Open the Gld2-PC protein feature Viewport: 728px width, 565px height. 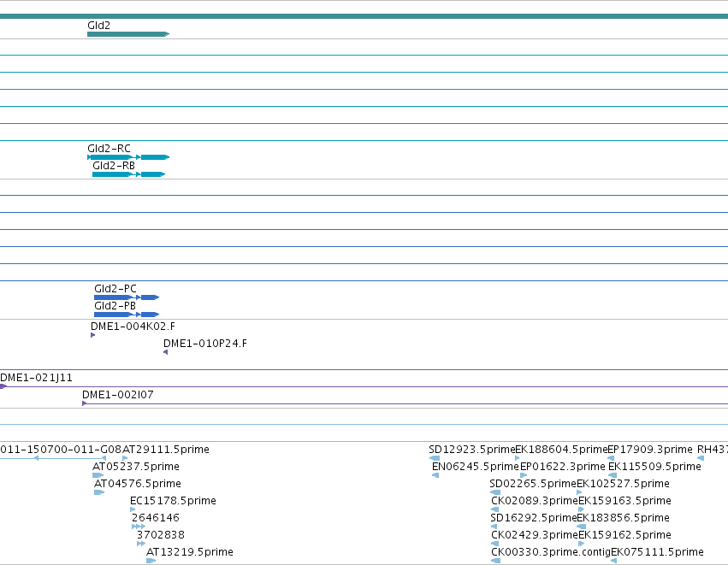(127, 297)
